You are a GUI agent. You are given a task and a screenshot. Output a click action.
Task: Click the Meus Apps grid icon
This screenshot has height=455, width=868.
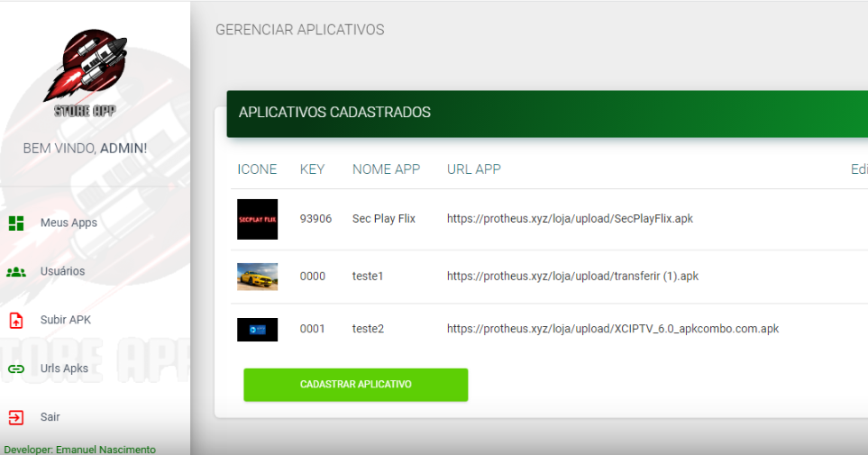click(16, 223)
